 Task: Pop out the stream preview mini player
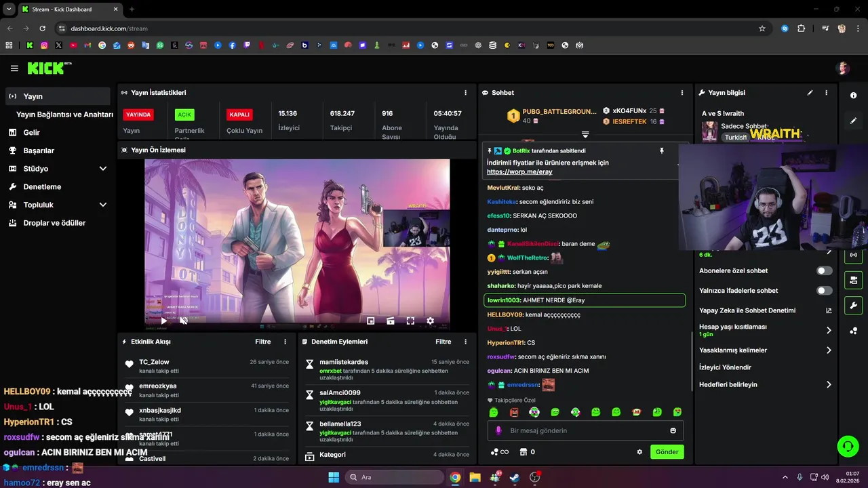[371, 321]
